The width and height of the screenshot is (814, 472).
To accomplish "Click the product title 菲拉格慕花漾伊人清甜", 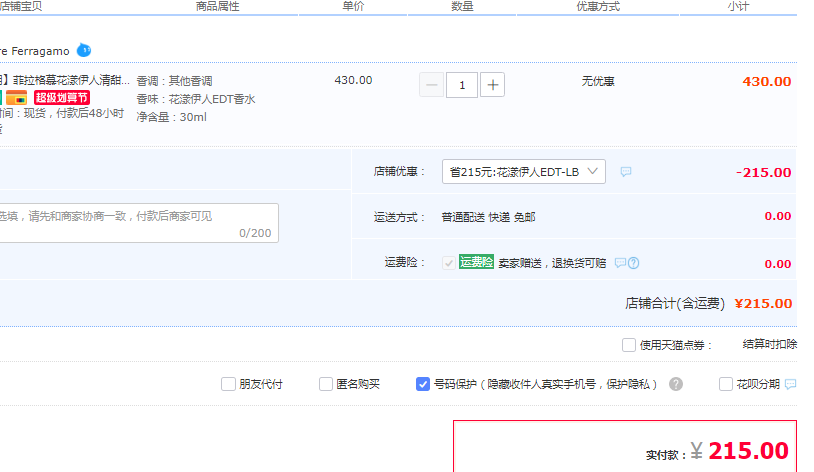I will click(x=69, y=80).
